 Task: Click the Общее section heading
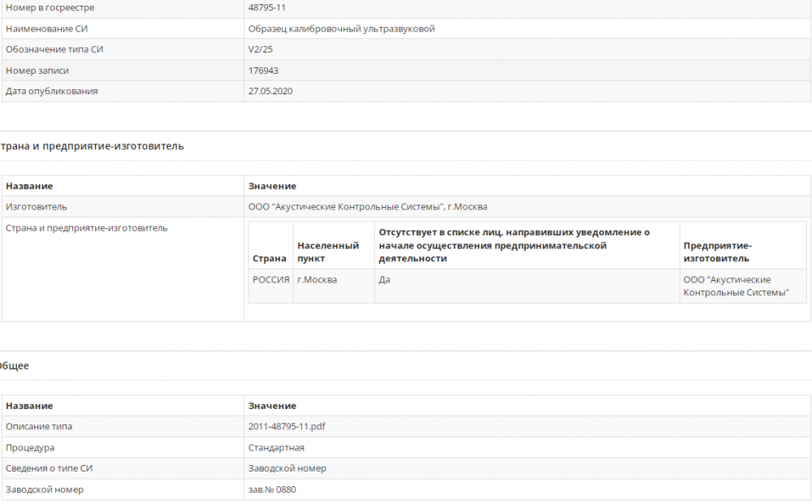[x=15, y=366]
